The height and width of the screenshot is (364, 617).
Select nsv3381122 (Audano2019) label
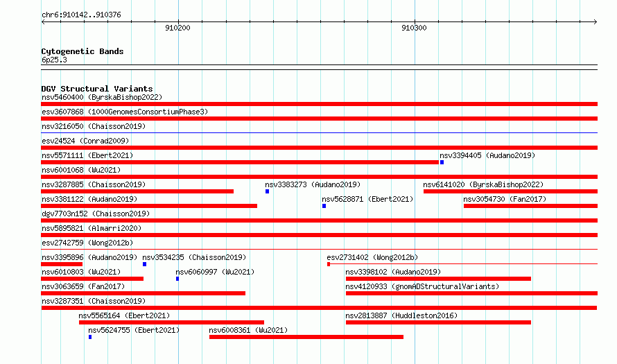click(89, 199)
